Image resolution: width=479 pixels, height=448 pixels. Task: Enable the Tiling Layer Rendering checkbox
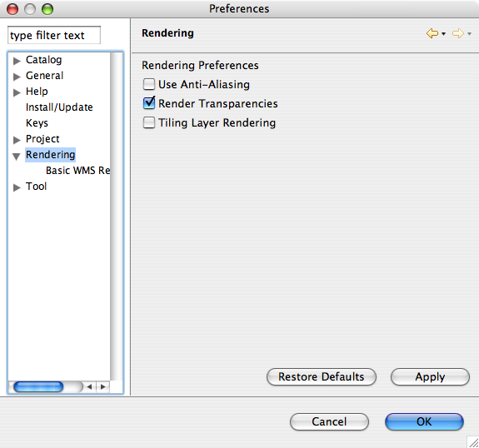tap(149, 122)
